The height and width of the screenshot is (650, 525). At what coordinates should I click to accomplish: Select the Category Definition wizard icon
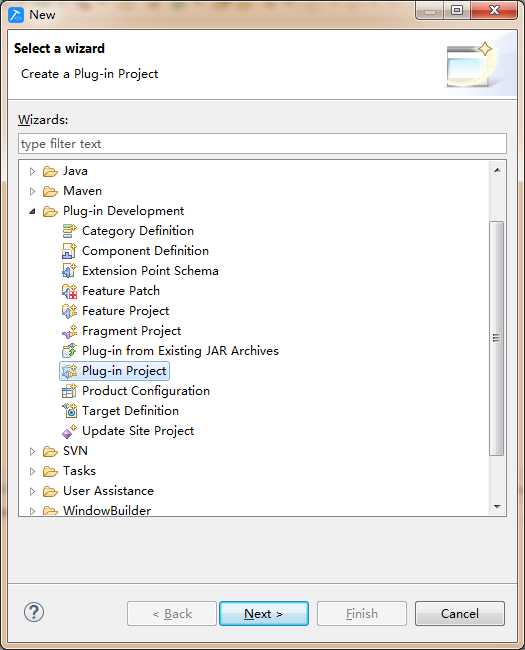[69, 231]
